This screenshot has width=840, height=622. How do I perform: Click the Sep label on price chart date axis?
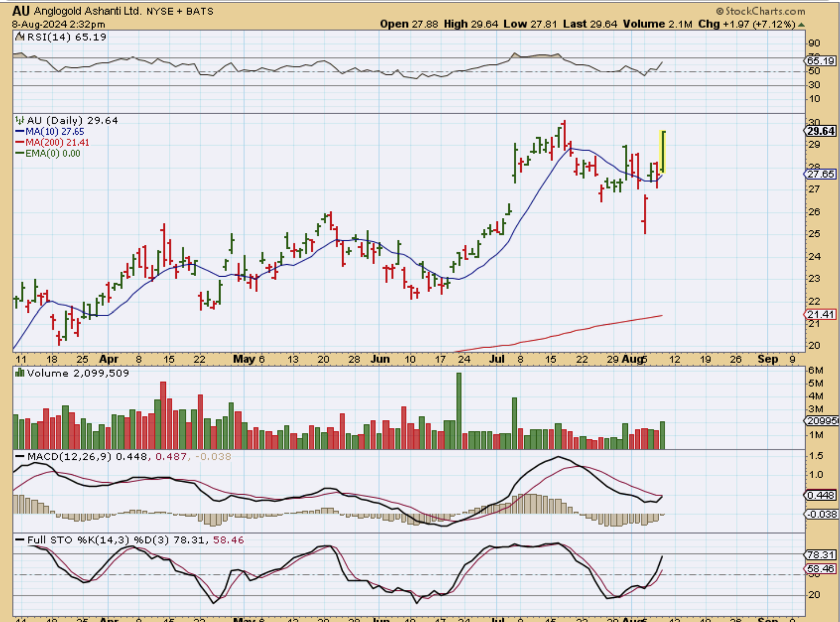(768, 359)
